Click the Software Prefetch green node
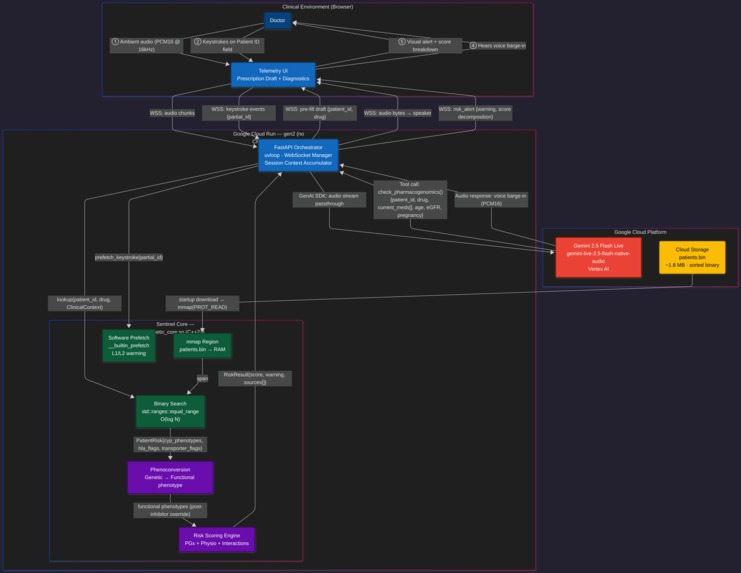 pos(129,346)
